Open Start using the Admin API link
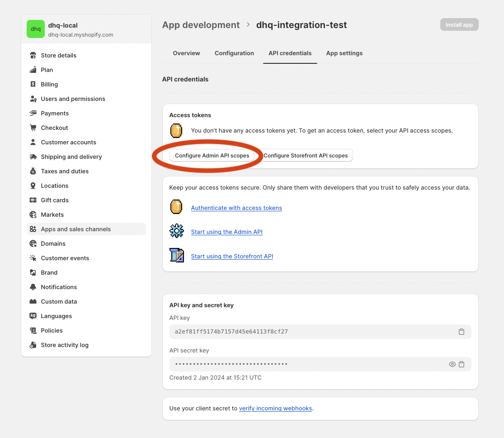This screenshot has width=504, height=438. coord(226,232)
